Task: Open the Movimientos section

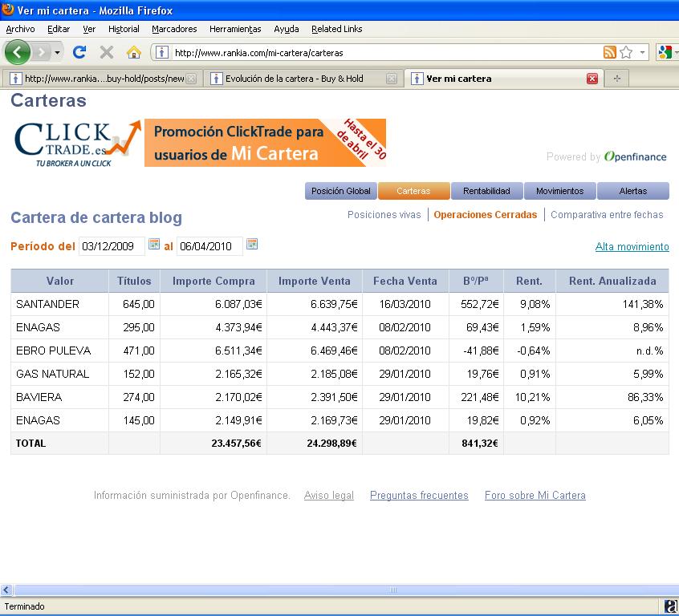Action: click(560, 191)
